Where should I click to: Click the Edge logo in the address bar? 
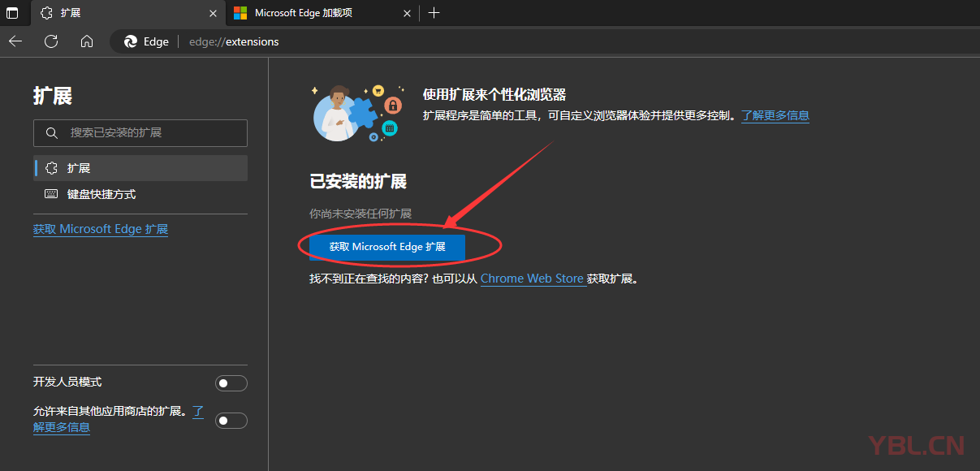131,41
